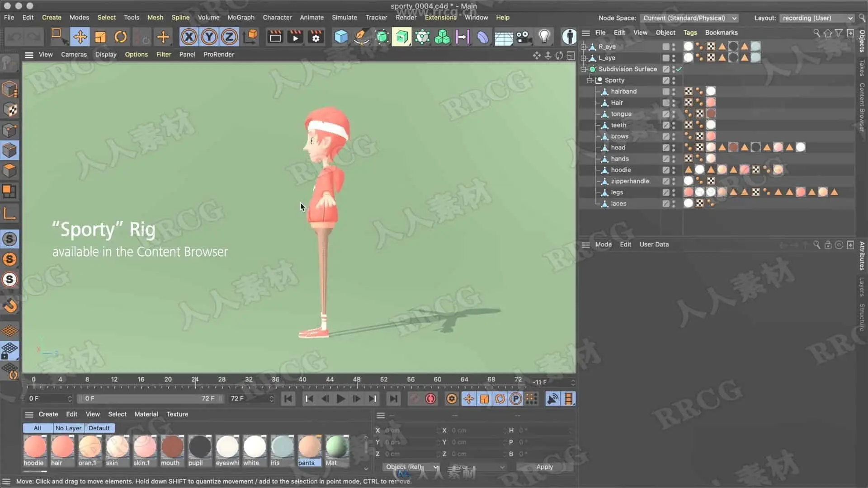Toggle the Z axis lock
Screen dimensions: 868x488
(x=229, y=37)
